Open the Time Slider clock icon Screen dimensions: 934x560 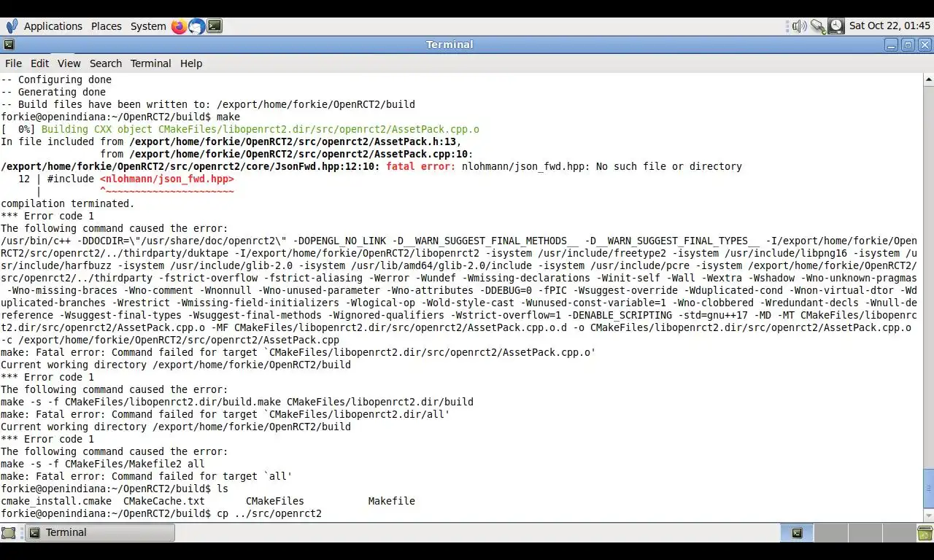pyautogui.click(x=836, y=26)
